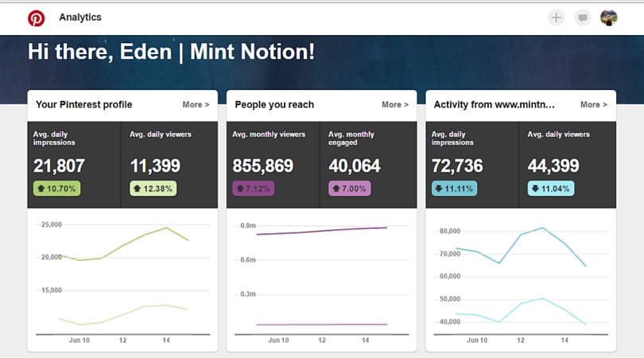Select the 44,399 daily viewers value
Viewport: 644px width, 358px height.
click(x=553, y=166)
